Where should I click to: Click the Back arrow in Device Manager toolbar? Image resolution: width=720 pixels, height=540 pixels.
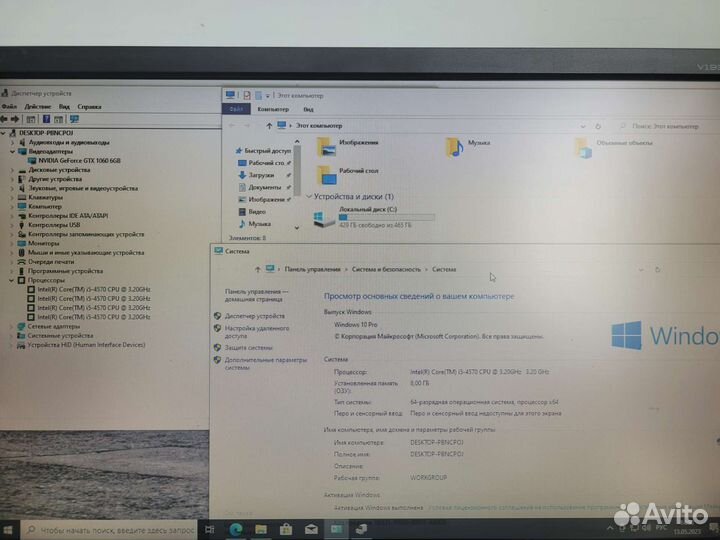(x=4, y=119)
